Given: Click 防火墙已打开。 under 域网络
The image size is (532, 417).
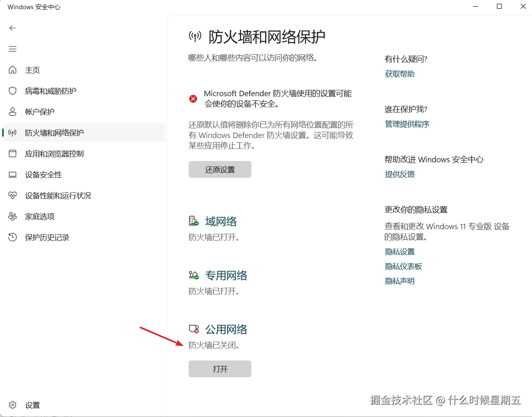Looking at the screenshot, I should [214, 238].
